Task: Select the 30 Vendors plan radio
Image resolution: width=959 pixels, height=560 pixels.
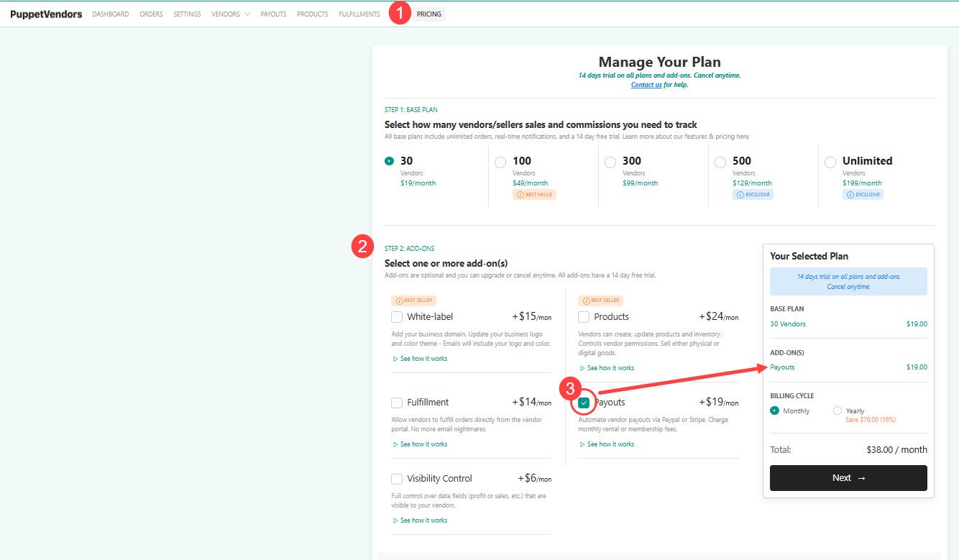Action: point(389,162)
